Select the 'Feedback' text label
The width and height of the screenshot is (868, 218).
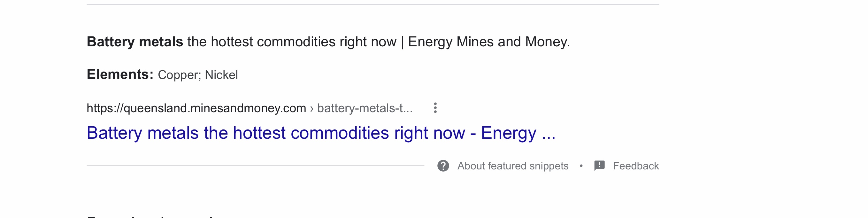[635, 166]
